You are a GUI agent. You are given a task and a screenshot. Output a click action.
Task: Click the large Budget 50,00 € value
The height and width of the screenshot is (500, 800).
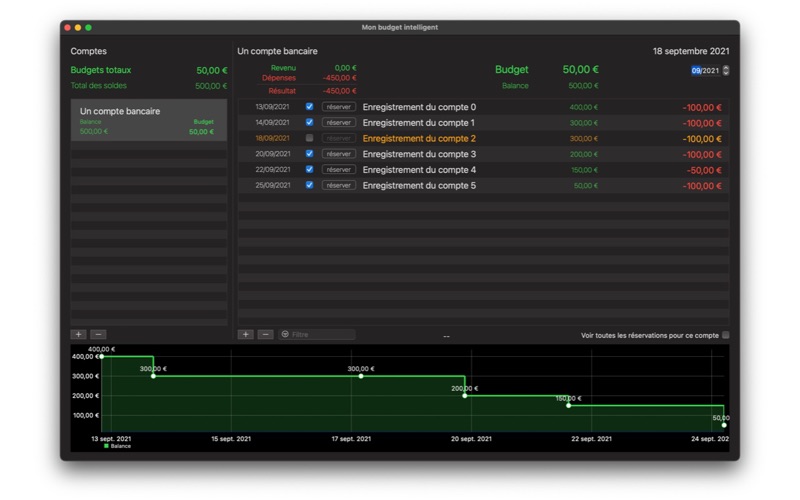tap(581, 69)
